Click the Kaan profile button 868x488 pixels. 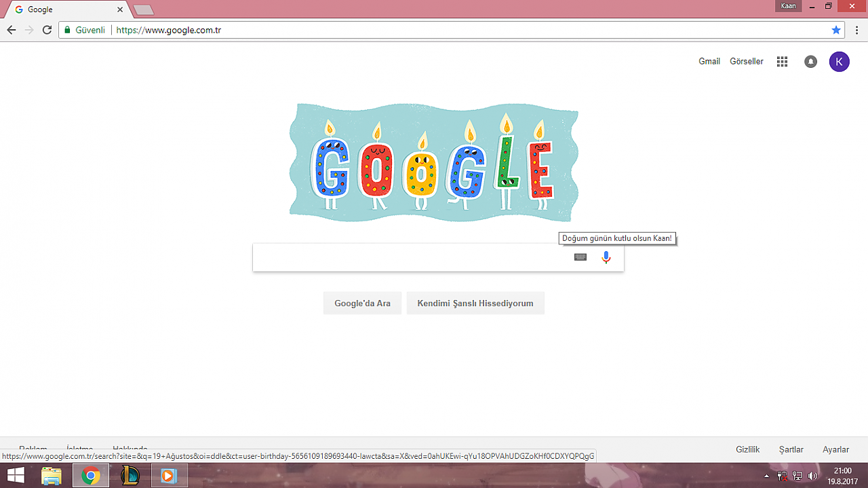click(788, 6)
